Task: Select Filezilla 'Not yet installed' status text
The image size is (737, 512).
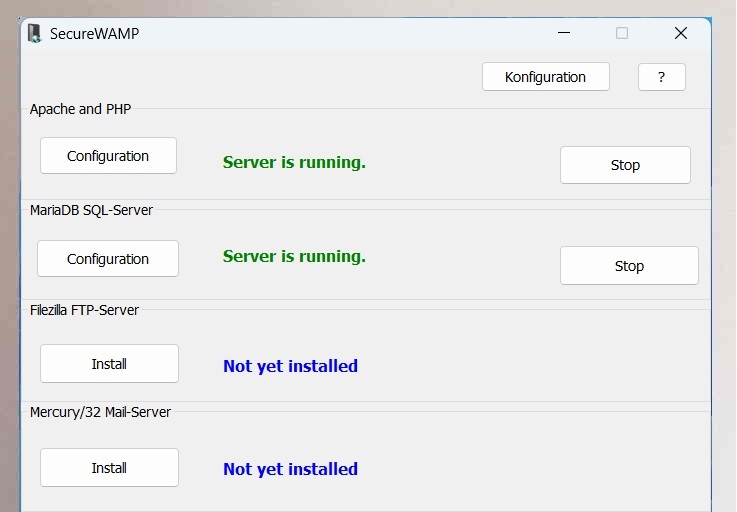Action: click(x=290, y=366)
